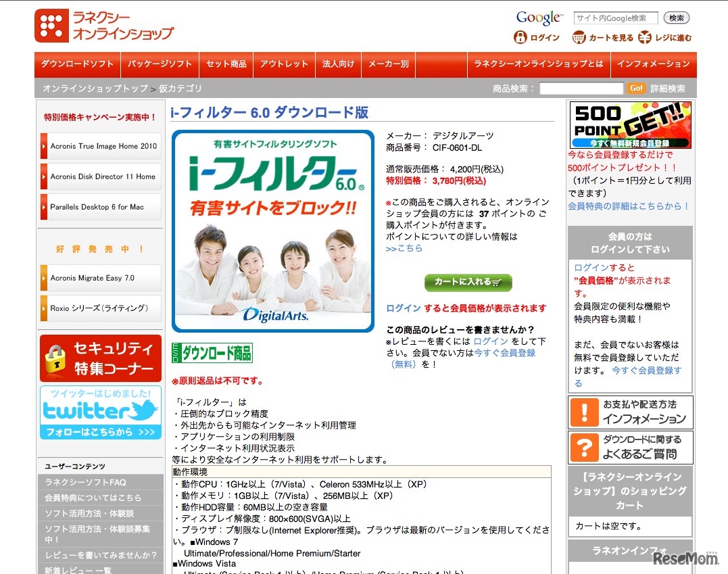Screen dimensions: 728x574
Task: Click 今すぐ会員登録する link in member box
Action: click(646, 370)
